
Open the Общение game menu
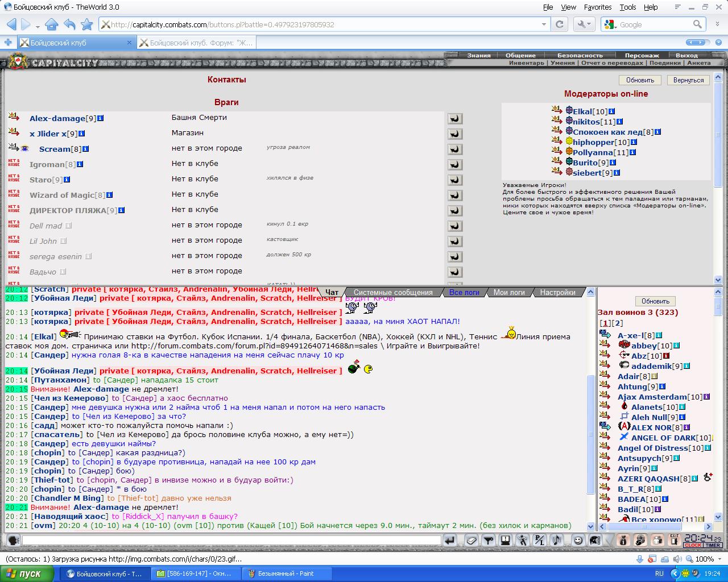pyautogui.click(x=520, y=55)
